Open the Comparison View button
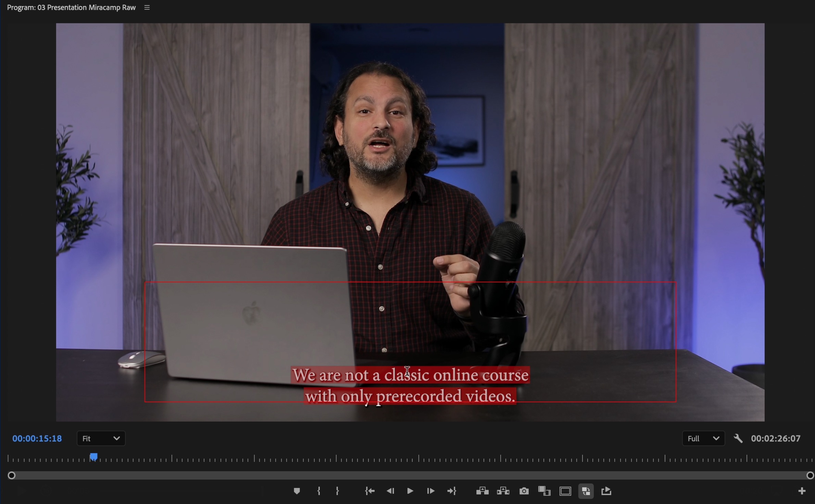This screenshot has height=504, width=815. [x=544, y=491]
